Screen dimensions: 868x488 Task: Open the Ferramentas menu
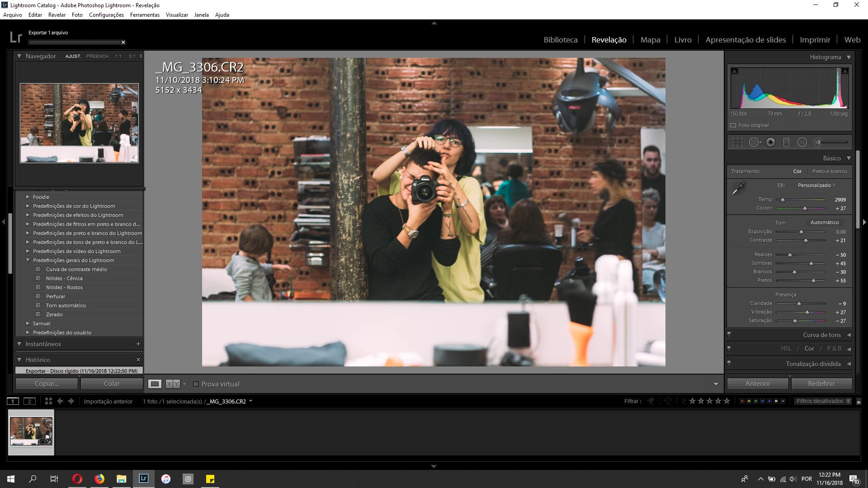145,15
